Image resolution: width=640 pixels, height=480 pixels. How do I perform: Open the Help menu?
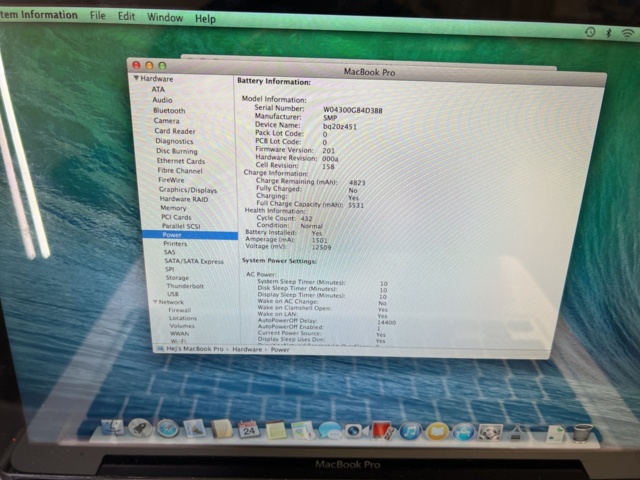pyautogui.click(x=205, y=19)
